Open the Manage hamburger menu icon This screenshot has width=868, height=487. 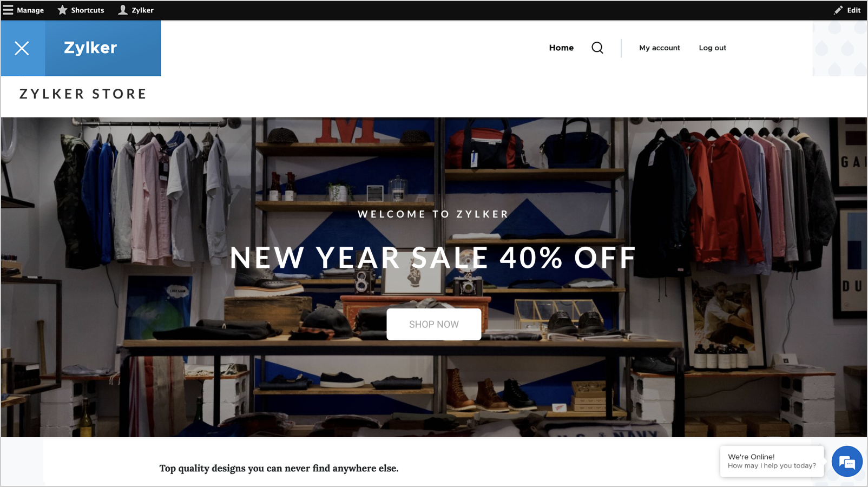pos(8,10)
